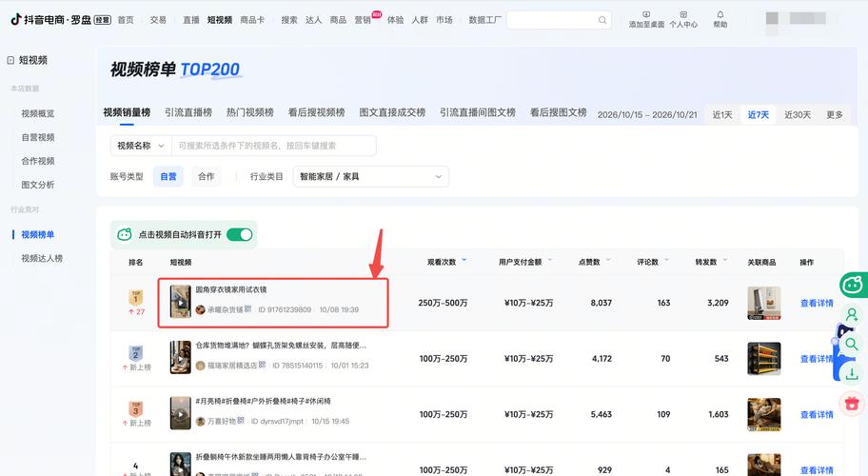Open the chair product image in row 3
Viewport: 868px width, 476px height.
764,414
